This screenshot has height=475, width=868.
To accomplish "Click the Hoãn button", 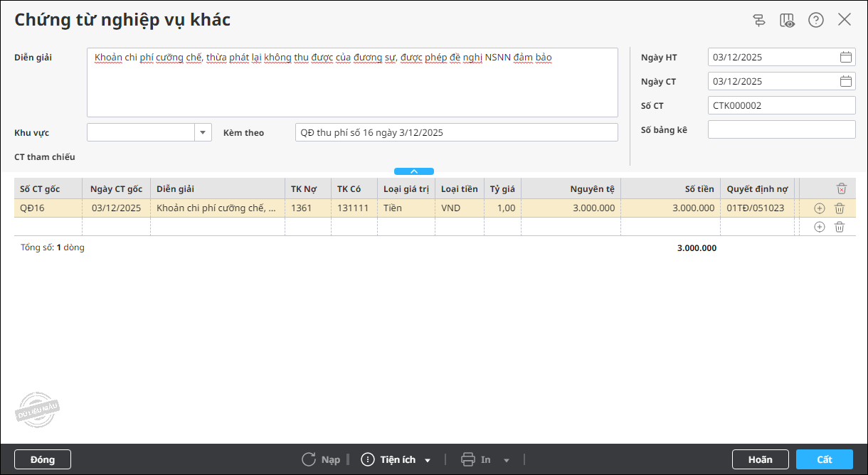I will [761, 459].
